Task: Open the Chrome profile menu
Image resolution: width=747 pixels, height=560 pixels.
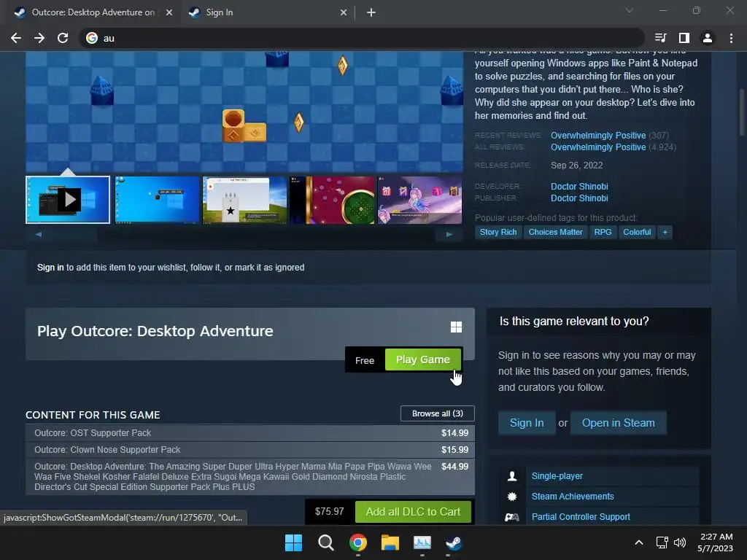Action: tap(708, 38)
